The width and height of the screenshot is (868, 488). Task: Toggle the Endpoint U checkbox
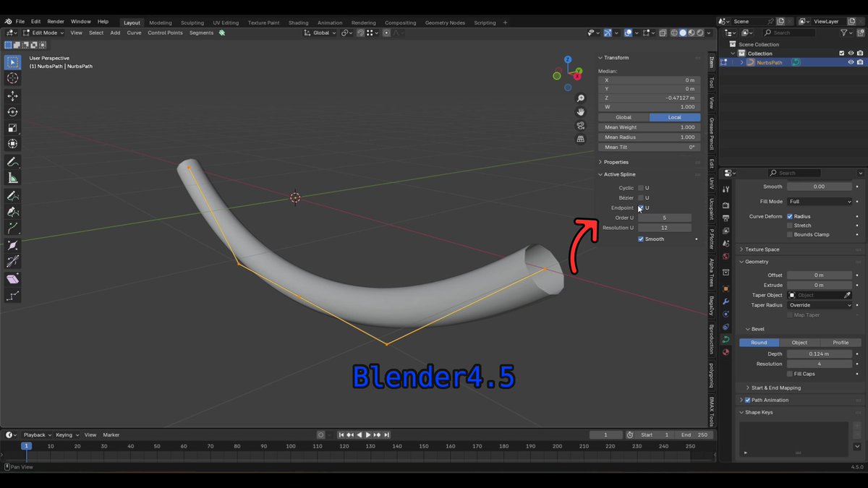coord(640,207)
